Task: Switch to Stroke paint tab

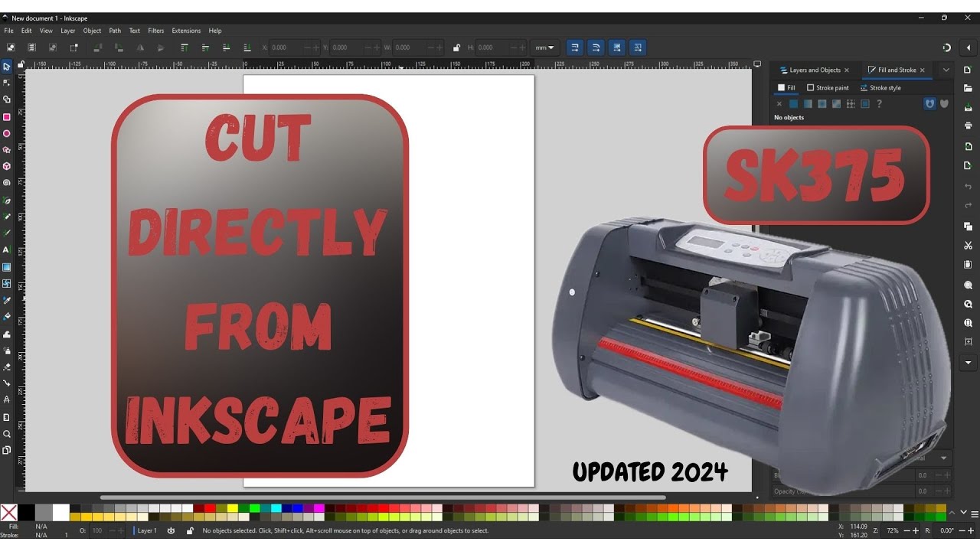Action: click(x=828, y=88)
